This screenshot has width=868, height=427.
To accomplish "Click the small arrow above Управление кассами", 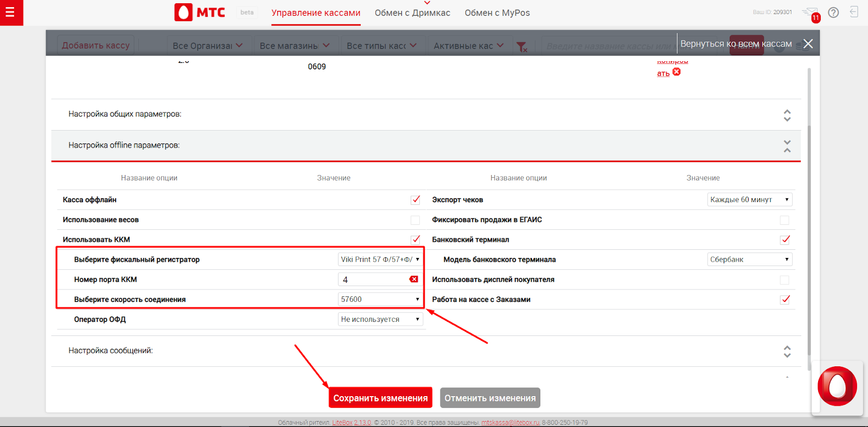I will 427,3.
